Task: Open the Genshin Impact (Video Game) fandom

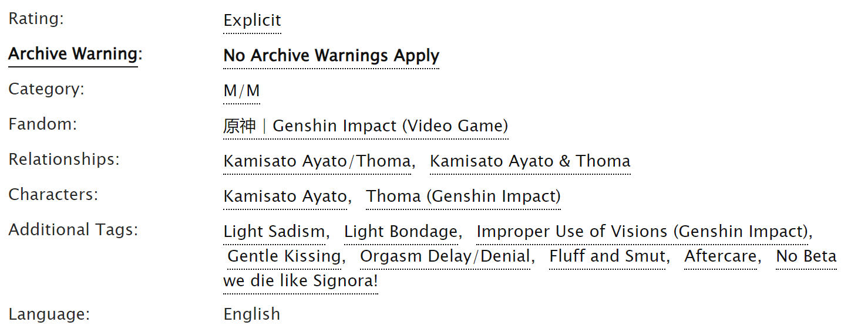Action: 365,126
